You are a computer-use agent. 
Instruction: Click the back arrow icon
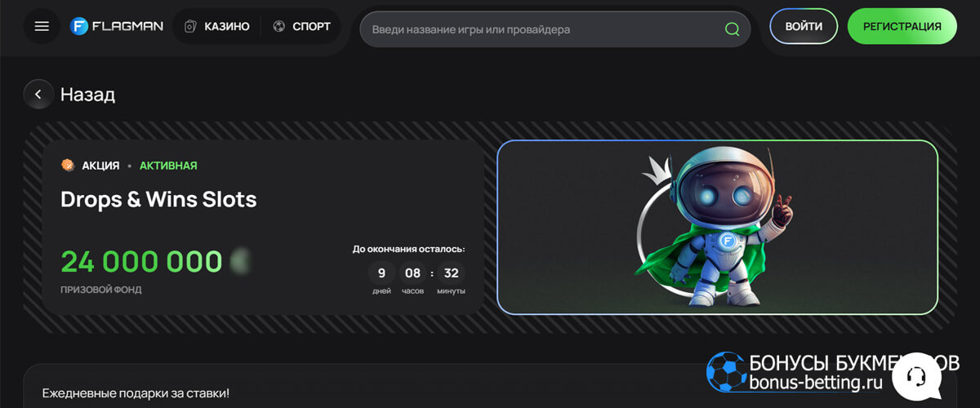point(38,95)
